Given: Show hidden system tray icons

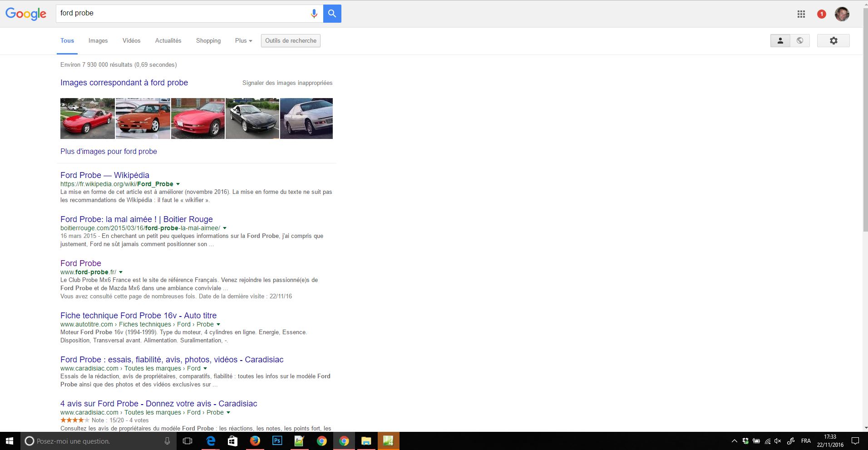Looking at the screenshot, I should (735, 441).
